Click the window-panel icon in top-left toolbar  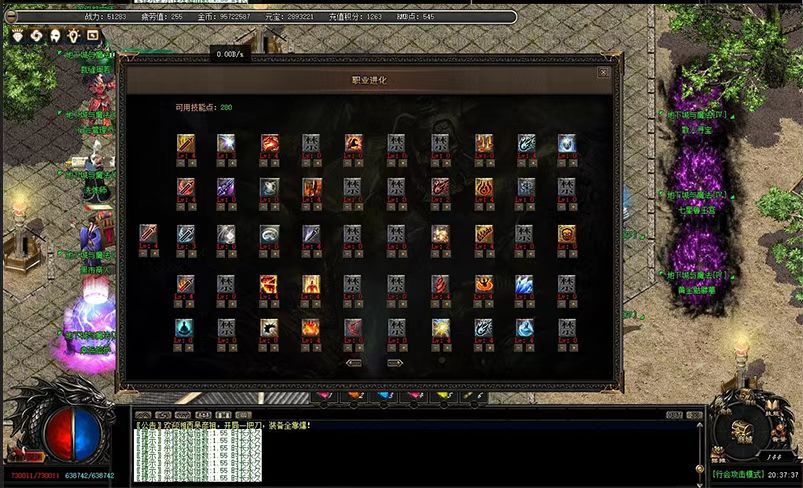92,34
